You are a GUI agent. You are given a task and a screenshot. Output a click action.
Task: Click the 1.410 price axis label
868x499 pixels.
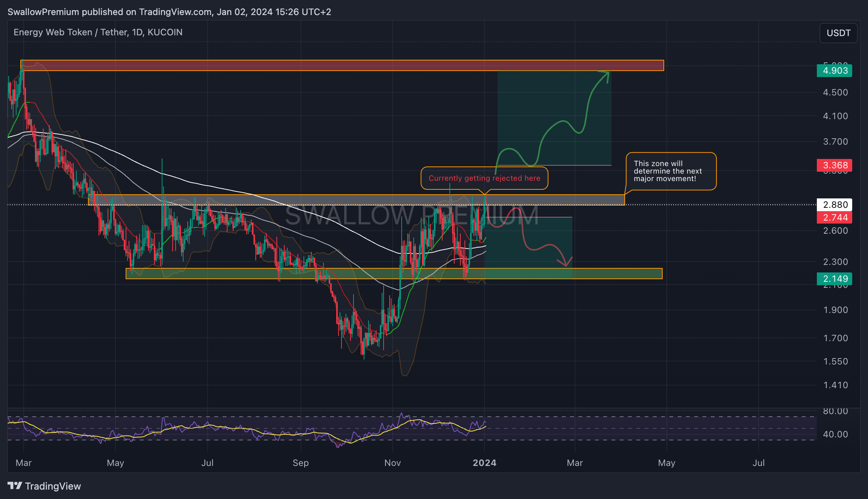pyautogui.click(x=835, y=385)
